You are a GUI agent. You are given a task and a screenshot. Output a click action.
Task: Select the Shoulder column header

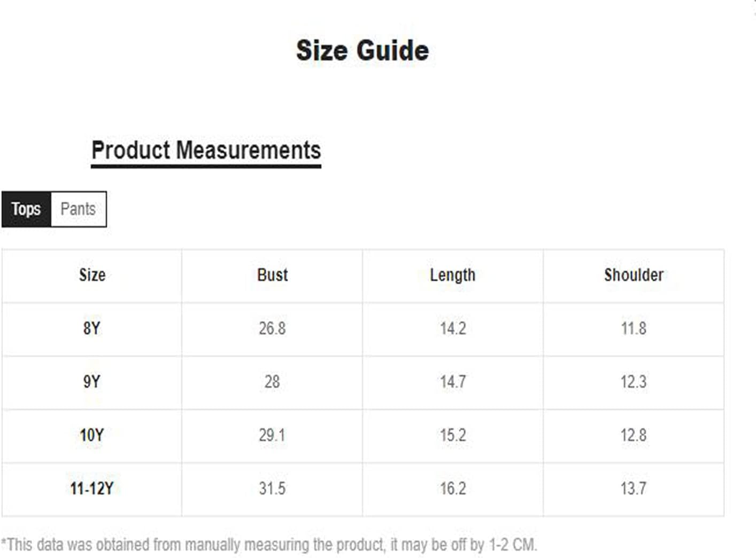coord(634,275)
